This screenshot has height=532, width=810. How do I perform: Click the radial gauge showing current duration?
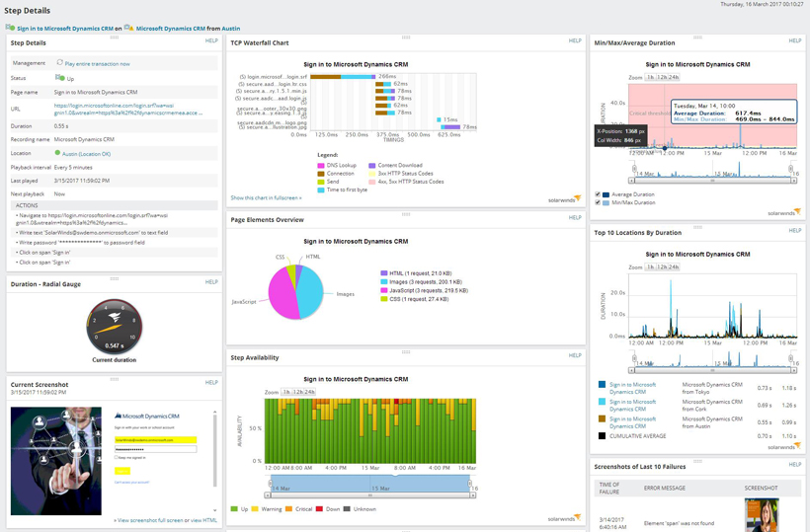[x=114, y=326]
